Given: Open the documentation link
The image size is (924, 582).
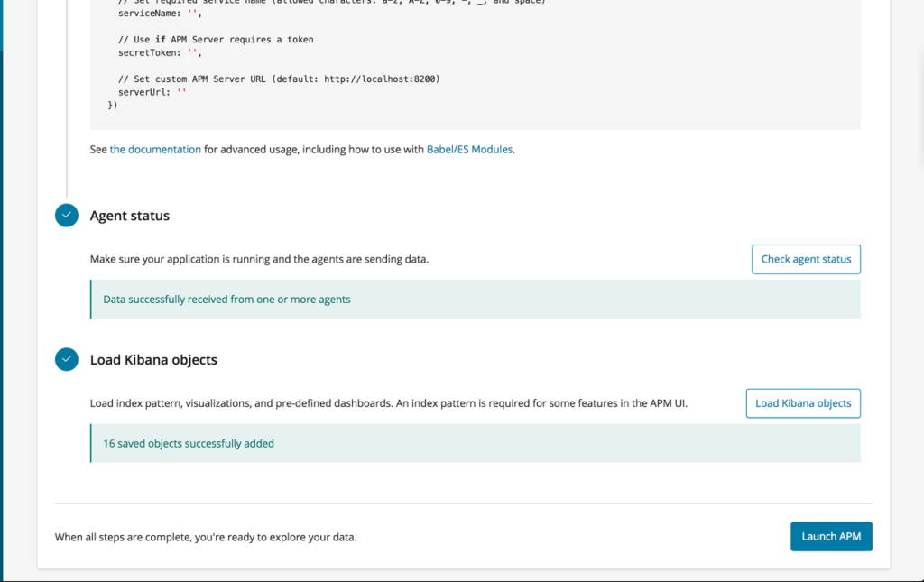Looking at the screenshot, I should point(155,149).
